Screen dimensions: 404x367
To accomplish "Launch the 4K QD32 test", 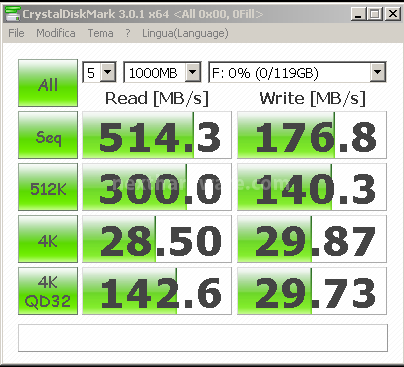I will [x=48, y=291].
